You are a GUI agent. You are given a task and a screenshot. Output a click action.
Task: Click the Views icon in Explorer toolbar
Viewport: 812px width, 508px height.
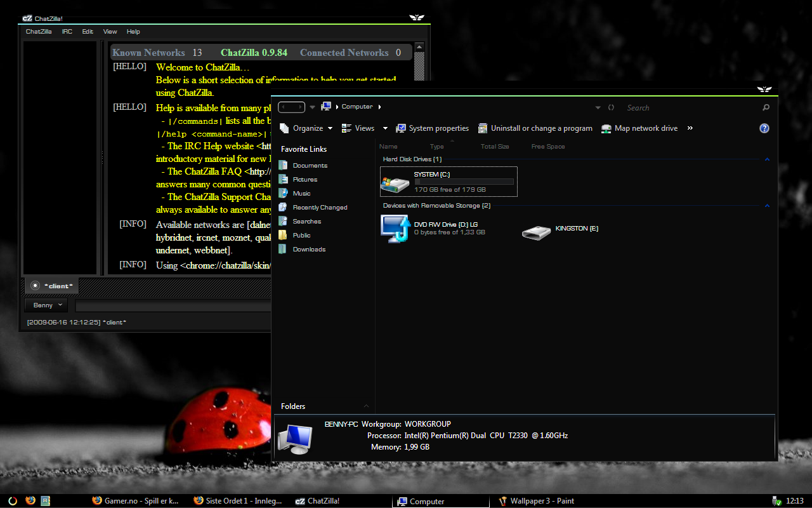tap(346, 128)
